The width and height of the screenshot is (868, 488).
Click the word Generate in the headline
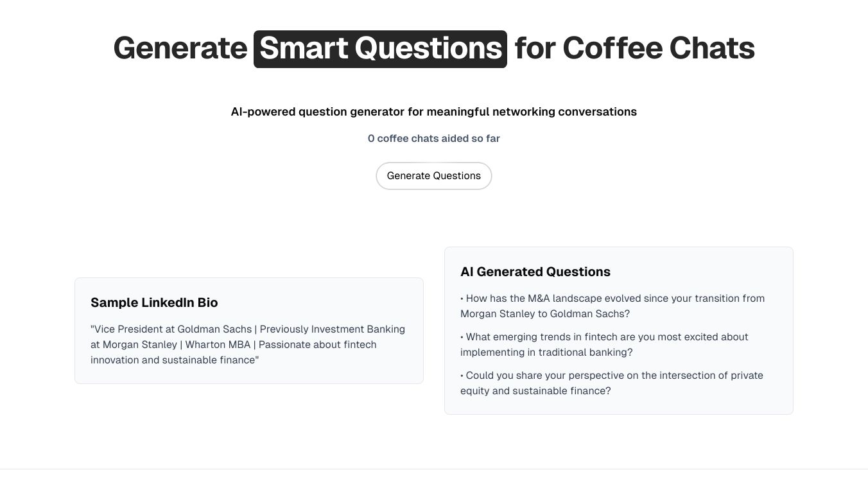(x=180, y=49)
